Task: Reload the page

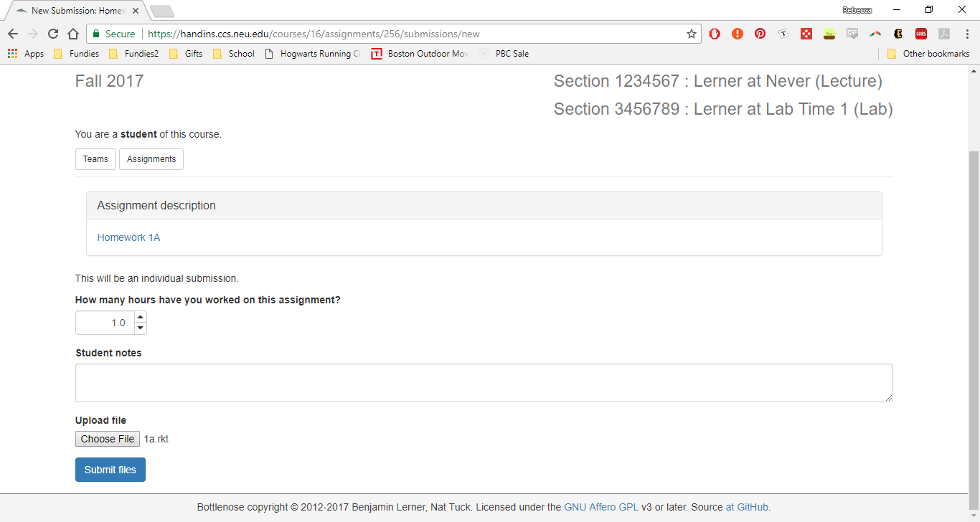Action: 53,34
